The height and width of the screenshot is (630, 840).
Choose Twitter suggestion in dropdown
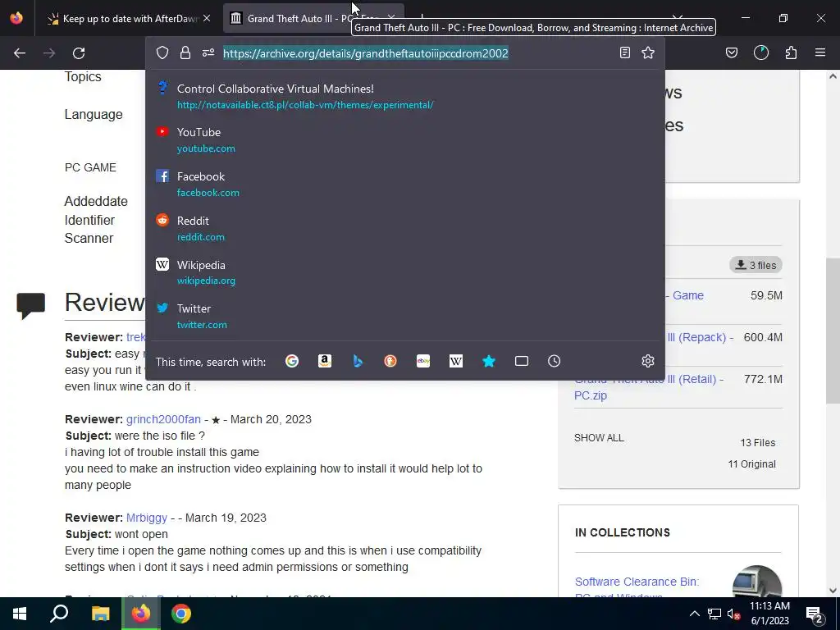[x=405, y=317]
